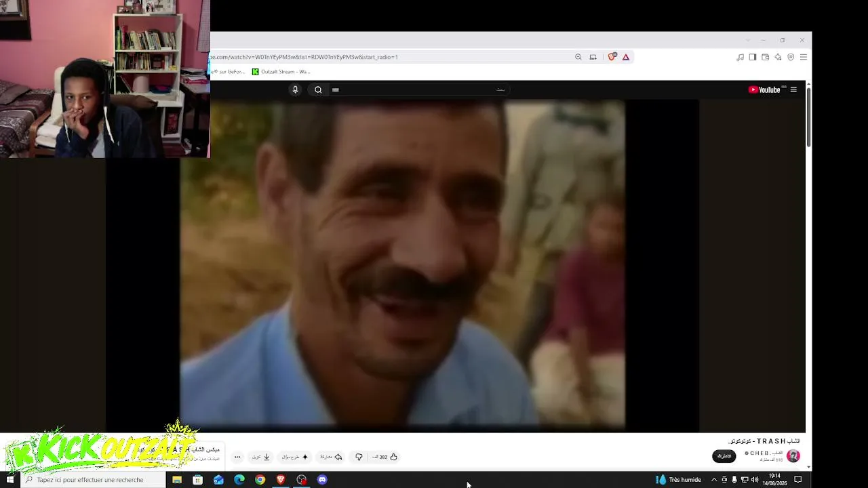Click the microphone icon in system tray
The height and width of the screenshot is (488, 868).
pos(734,480)
